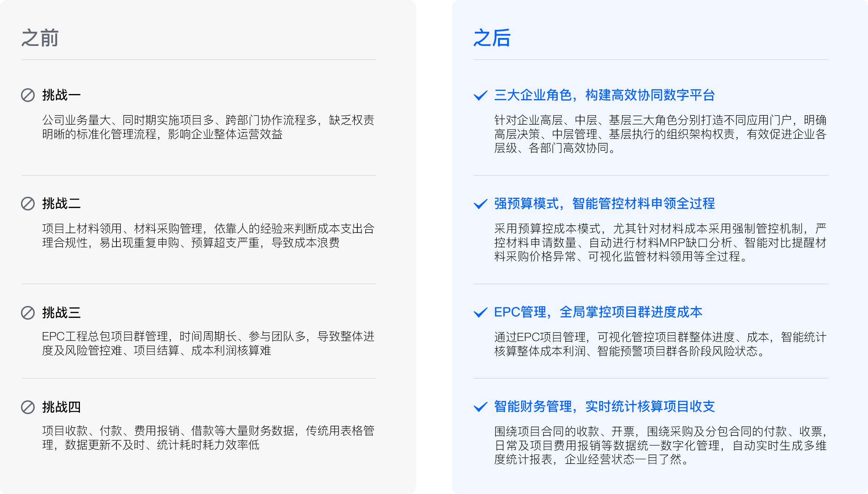Click the prohibited icon beside 挑战二
This screenshot has height=494, width=868.
click(28, 204)
